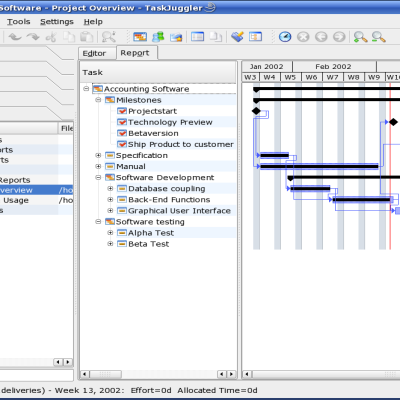Click the W3 week header
Viewport: 400px width, 400px height.
tap(250, 77)
